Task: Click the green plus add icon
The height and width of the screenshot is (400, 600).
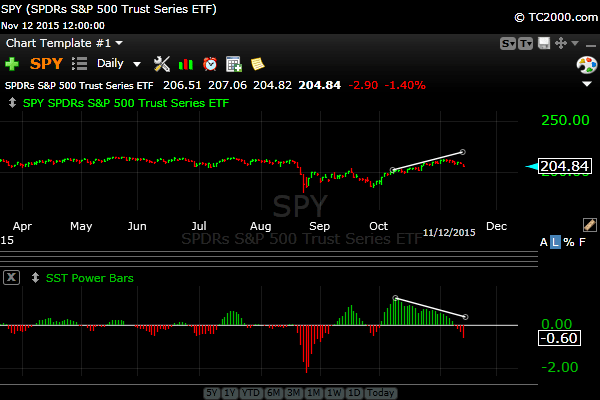Action: tap(12, 64)
